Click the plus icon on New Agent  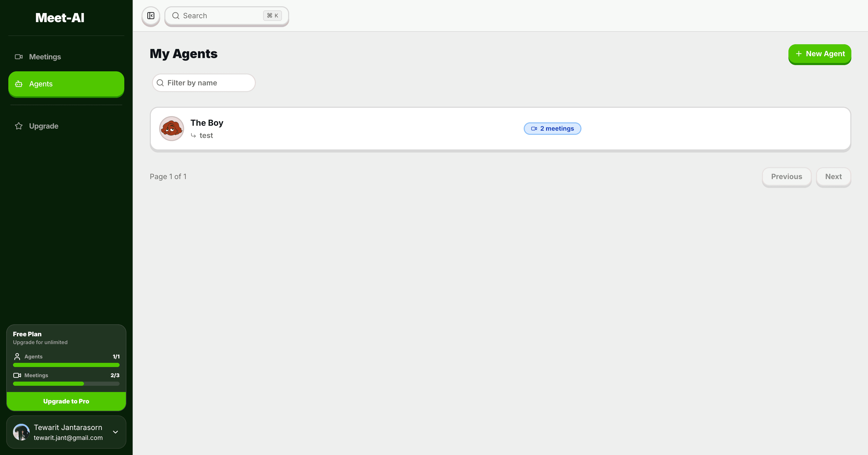click(x=799, y=54)
